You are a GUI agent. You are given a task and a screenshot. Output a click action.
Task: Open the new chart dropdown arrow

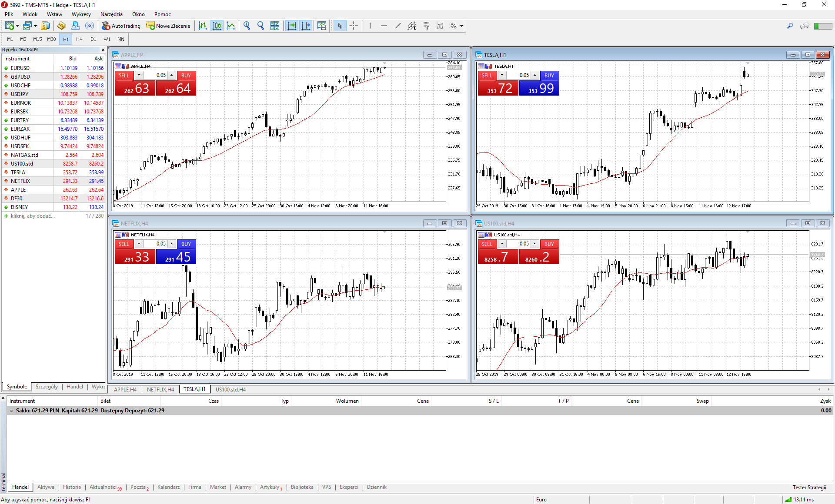18,27
